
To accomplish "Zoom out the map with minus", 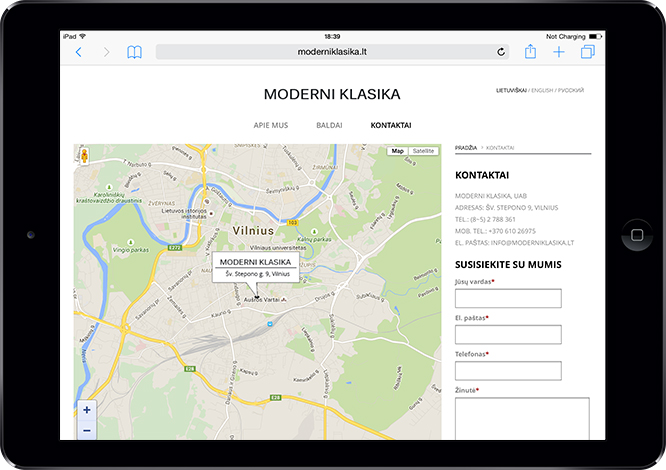I will (87, 430).
